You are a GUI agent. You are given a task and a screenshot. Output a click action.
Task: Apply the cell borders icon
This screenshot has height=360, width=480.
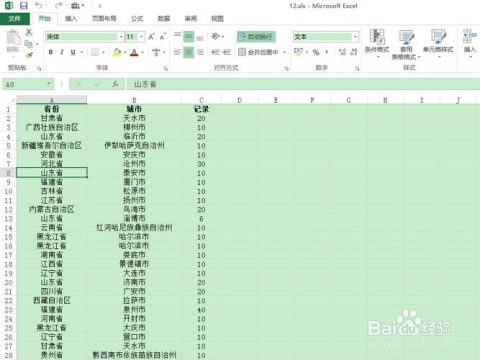[95, 52]
